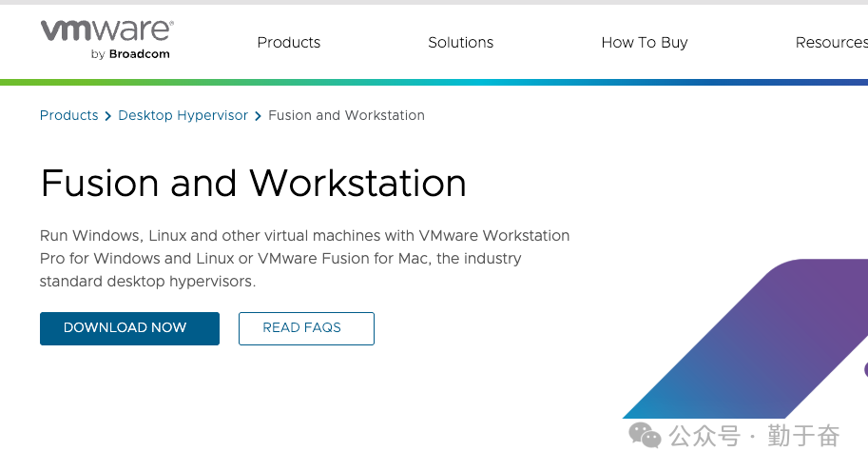Image resolution: width=868 pixels, height=471 pixels.
Task: Click the VMware by Broadcom logo
Action: [107, 39]
